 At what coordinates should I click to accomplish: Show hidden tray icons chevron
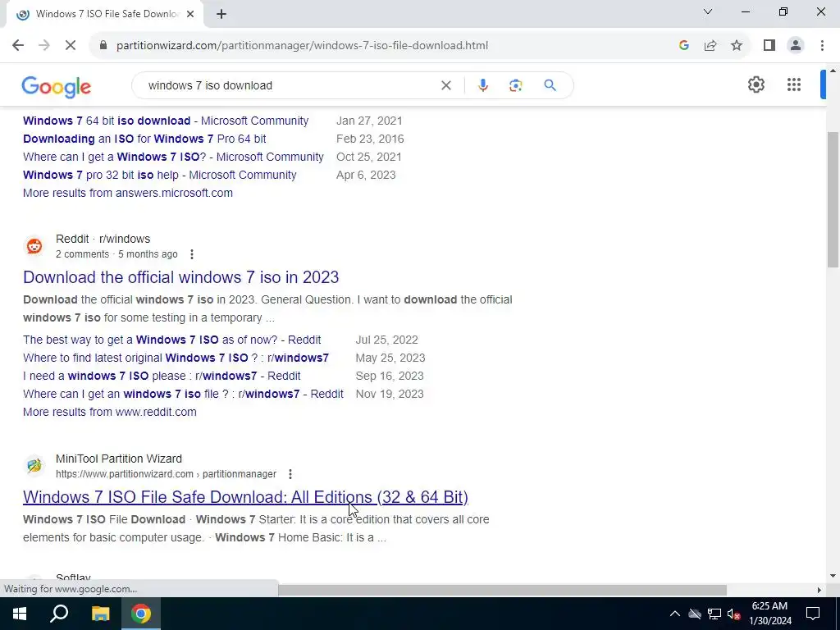pos(675,614)
